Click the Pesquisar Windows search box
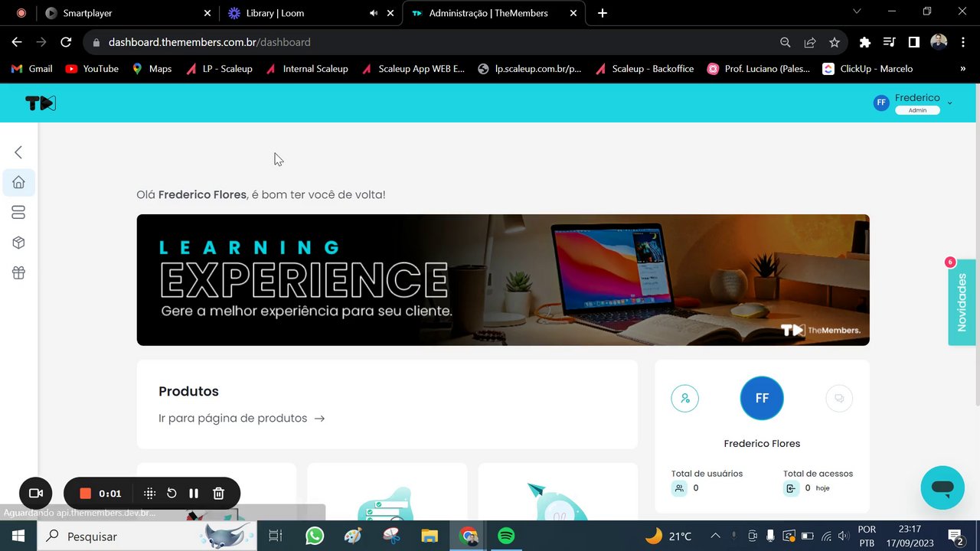Viewport: 980px width, 551px height. pos(145,536)
